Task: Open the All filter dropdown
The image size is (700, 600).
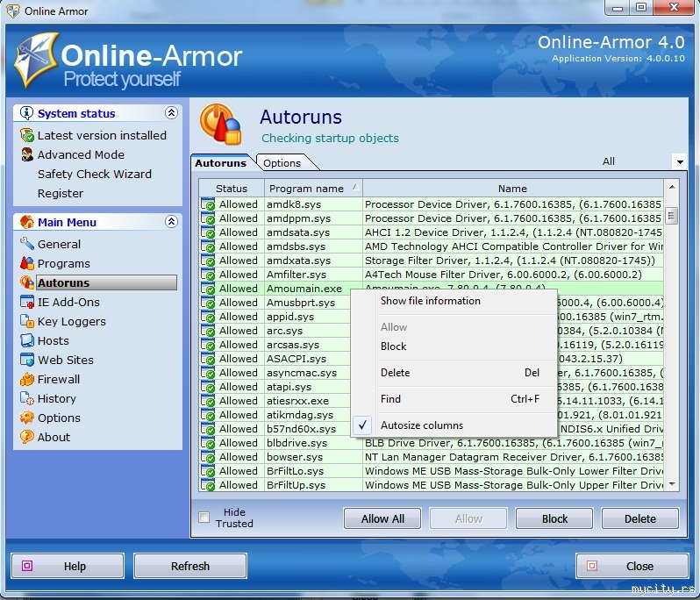Action: pyautogui.click(x=680, y=161)
